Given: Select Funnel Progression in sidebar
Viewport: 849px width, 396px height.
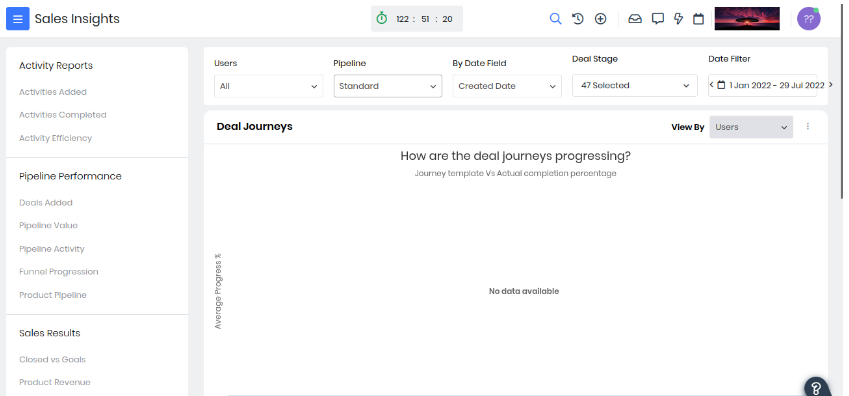Looking at the screenshot, I should click(x=58, y=272).
